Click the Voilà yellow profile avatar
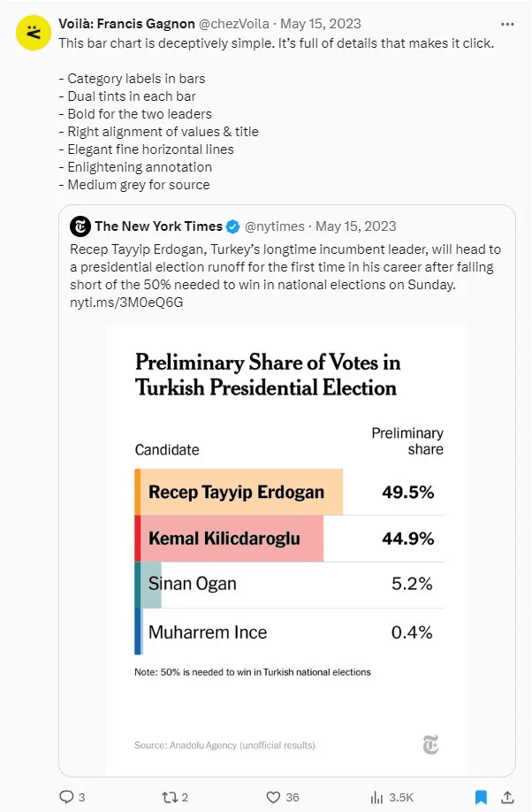 33,33
